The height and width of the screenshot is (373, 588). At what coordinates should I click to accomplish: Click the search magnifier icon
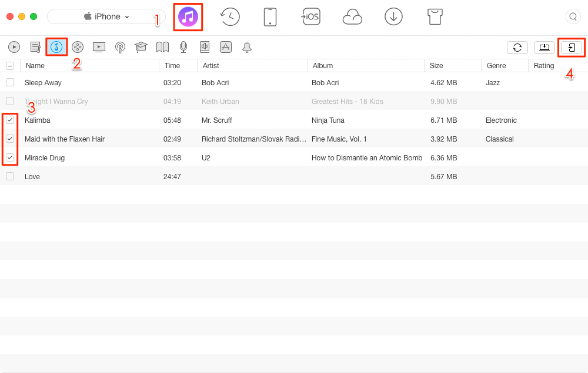(573, 17)
